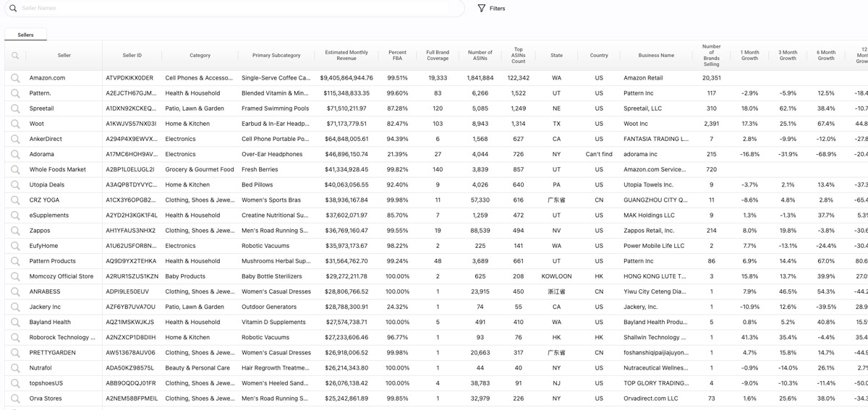The width and height of the screenshot is (868, 410).
Task: Click the Spreetail seller name
Action: 42,108
